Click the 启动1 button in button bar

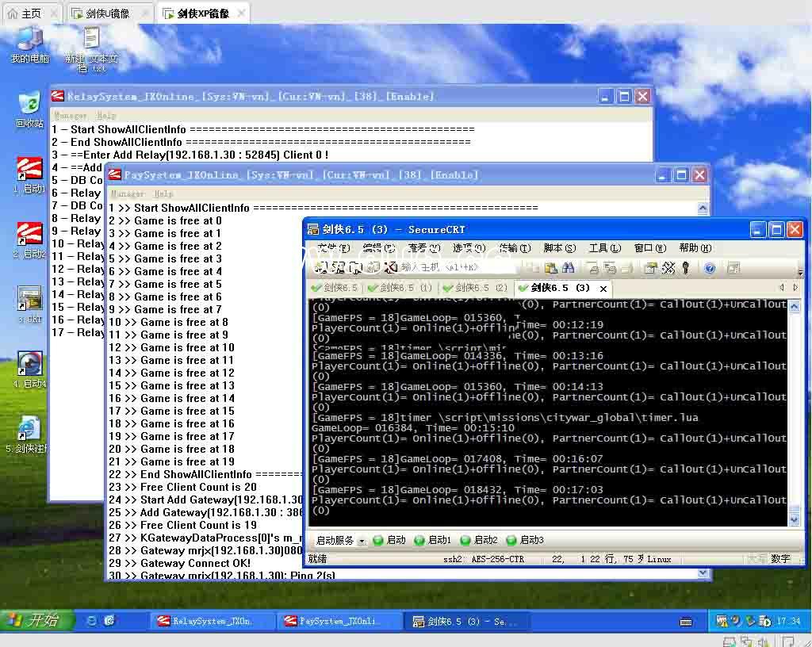point(433,540)
